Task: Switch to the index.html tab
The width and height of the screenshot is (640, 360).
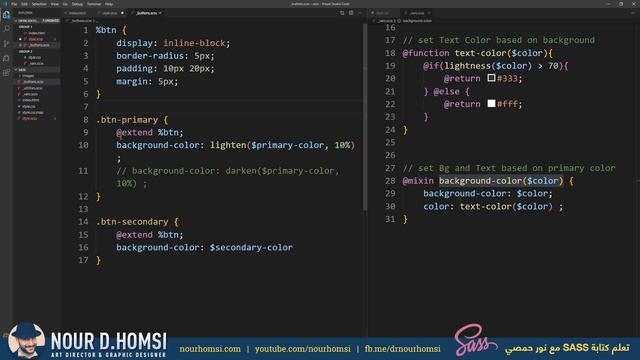Action: (77, 13)
